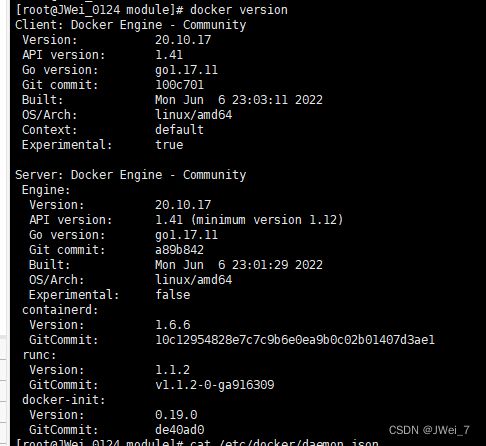
Task: Click the Client API version value 1.41
Action: 169,55
